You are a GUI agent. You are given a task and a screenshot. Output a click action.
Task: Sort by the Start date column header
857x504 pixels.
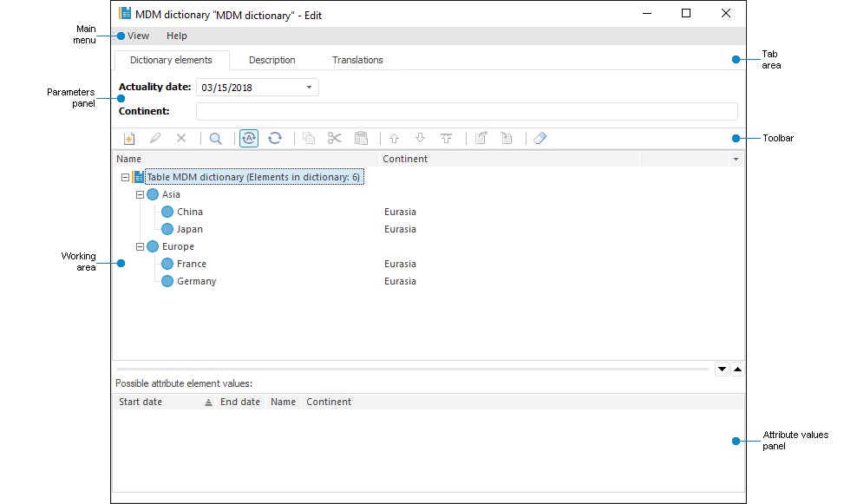pos(165,402)
